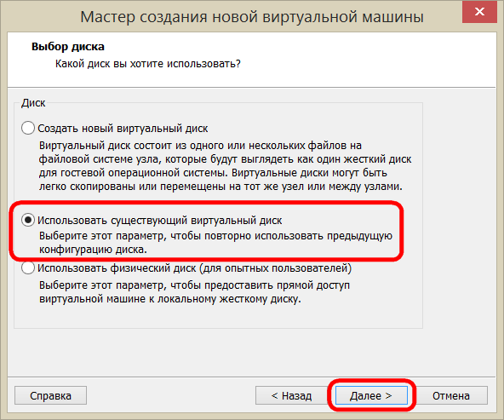Screen dimensions: 504x420
Task: Click the text 'конфигурацию диска.' under existing disk
Action: [93, 250]
